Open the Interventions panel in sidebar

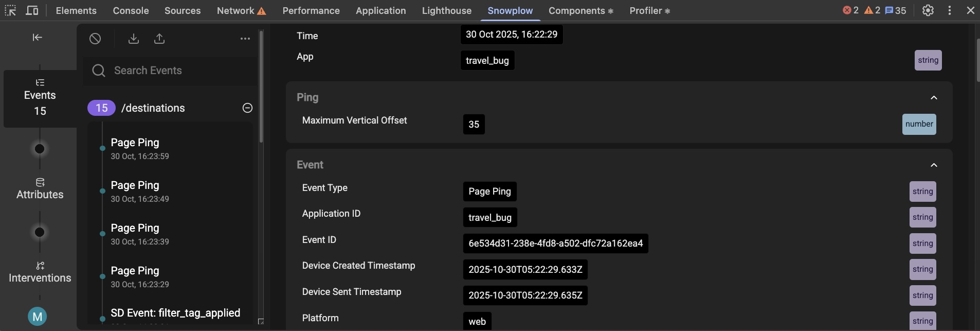pyautogui.click(x=40, y=272)
